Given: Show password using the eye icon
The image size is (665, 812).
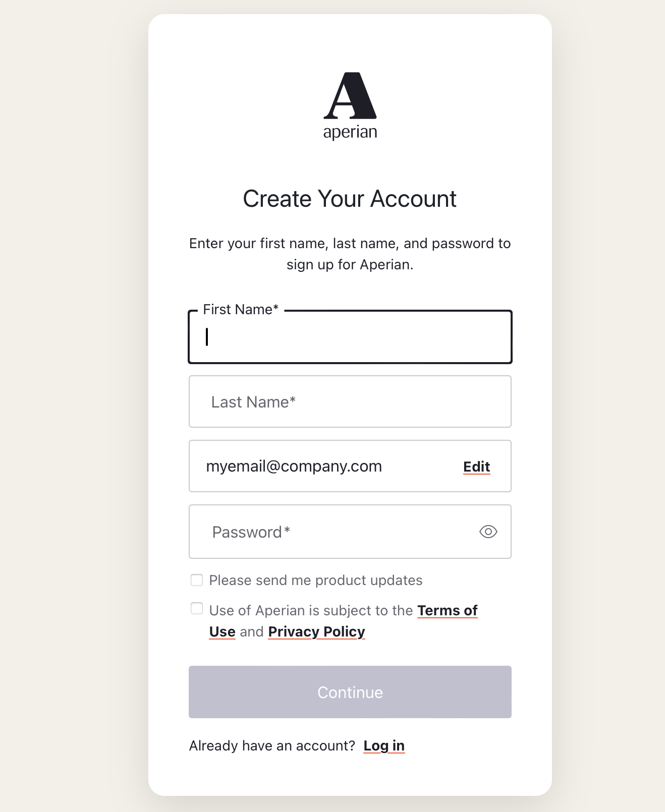Looking at the screenshot, I should pos(488,532).
